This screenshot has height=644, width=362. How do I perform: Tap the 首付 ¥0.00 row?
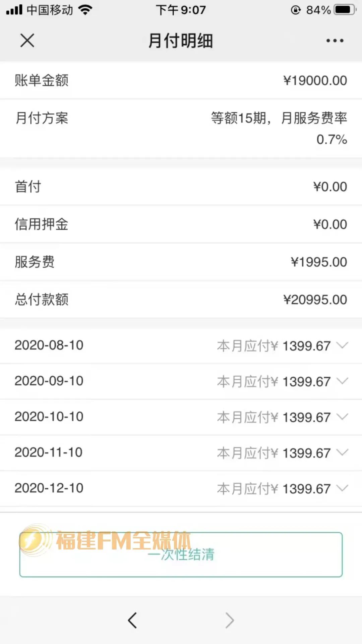[181, 186]
